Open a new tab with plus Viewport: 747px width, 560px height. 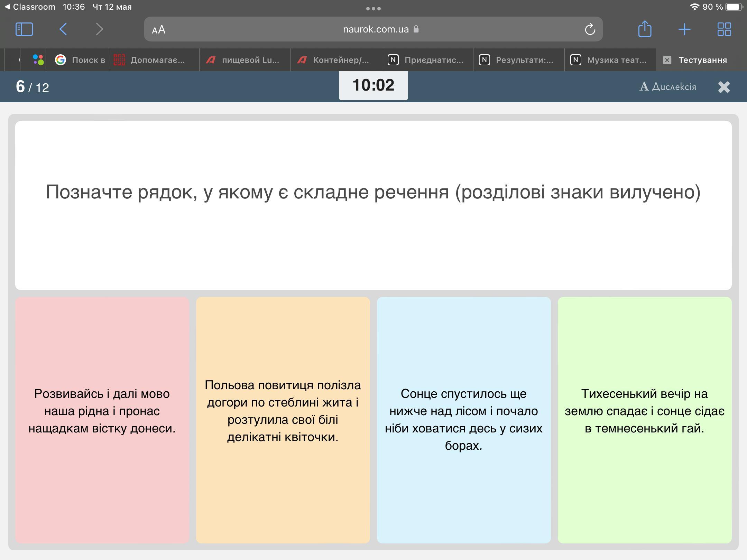pos(684,29)
